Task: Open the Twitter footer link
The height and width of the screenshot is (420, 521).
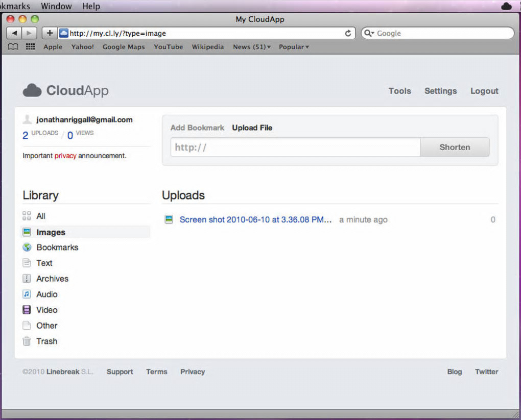Action: (486, 372)
